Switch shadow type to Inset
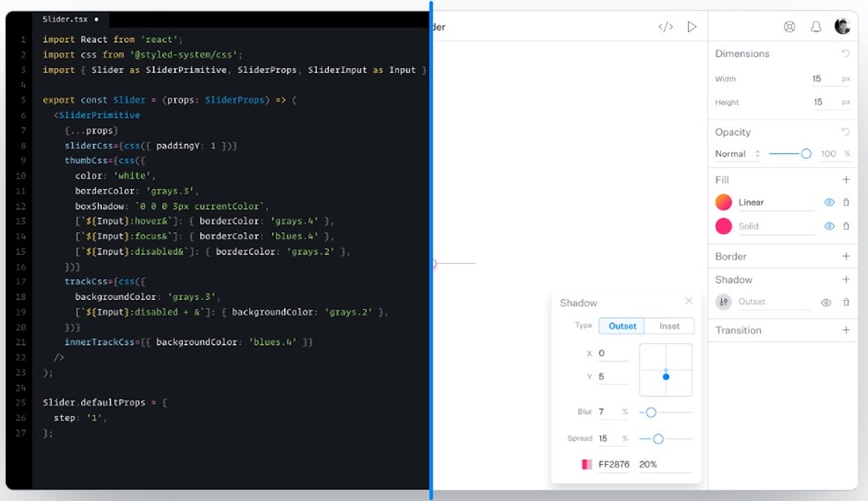Screen dimensions: 868x501 tap(669, 326)
